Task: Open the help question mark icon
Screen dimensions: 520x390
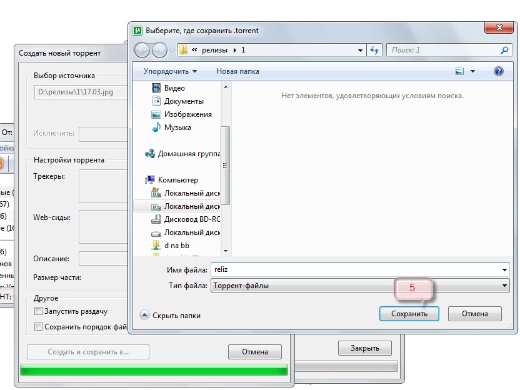Action: coord(498,71)
